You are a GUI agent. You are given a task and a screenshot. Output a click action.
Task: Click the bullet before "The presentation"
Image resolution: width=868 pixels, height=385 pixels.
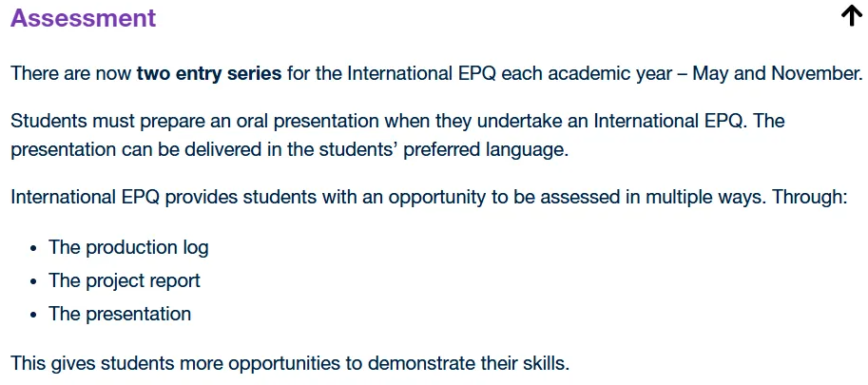click(x=34, y=315)
